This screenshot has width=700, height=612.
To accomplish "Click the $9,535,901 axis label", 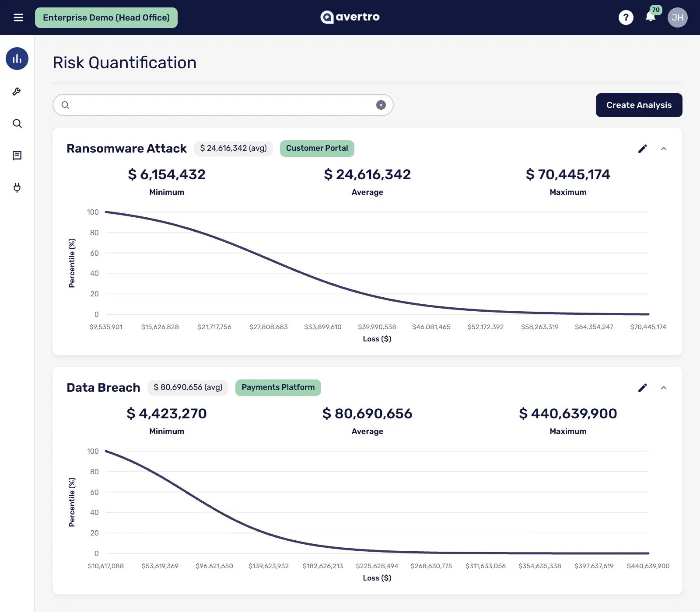I will pyautogui.click(x=106, y=327).
